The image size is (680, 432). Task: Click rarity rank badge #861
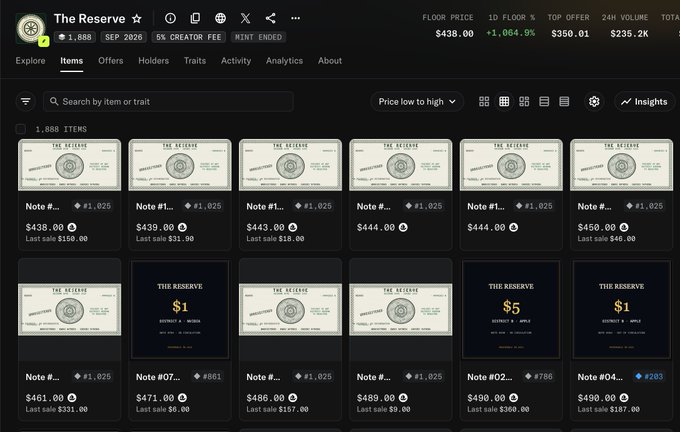click(x=209, y=376)
